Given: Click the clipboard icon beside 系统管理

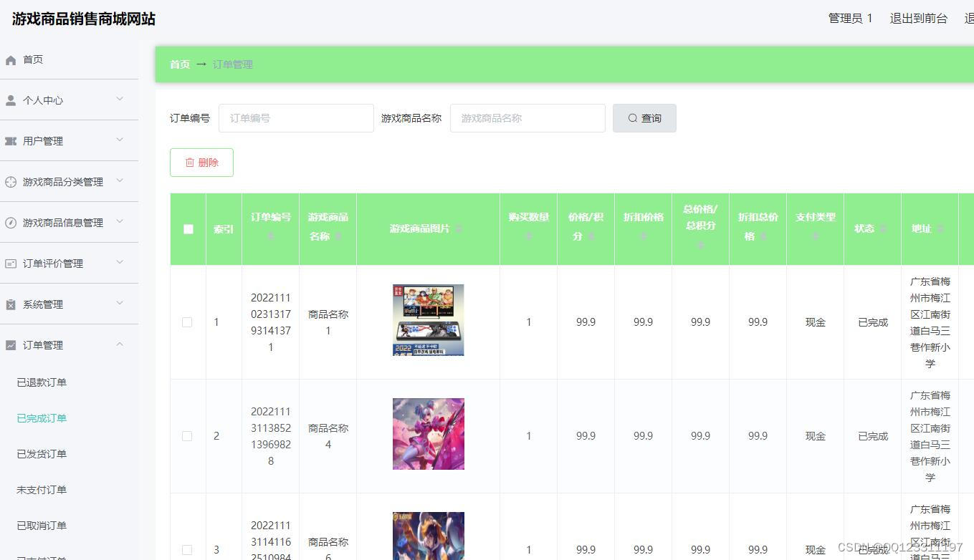Looking at the screenshot, I should pos(11,305).
